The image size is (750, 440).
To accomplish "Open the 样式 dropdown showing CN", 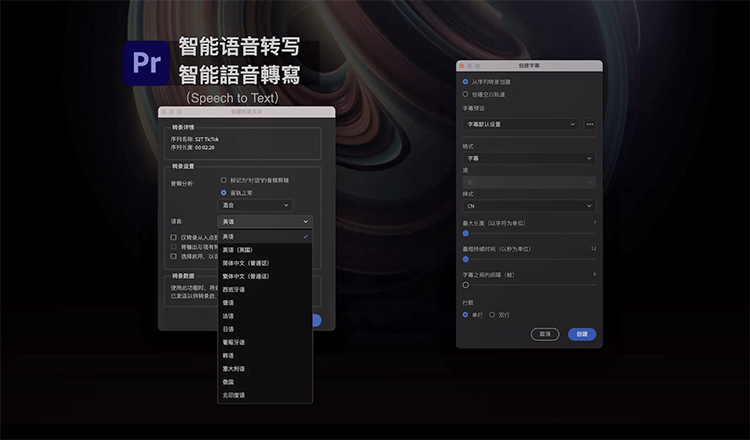I will [529, 206].
